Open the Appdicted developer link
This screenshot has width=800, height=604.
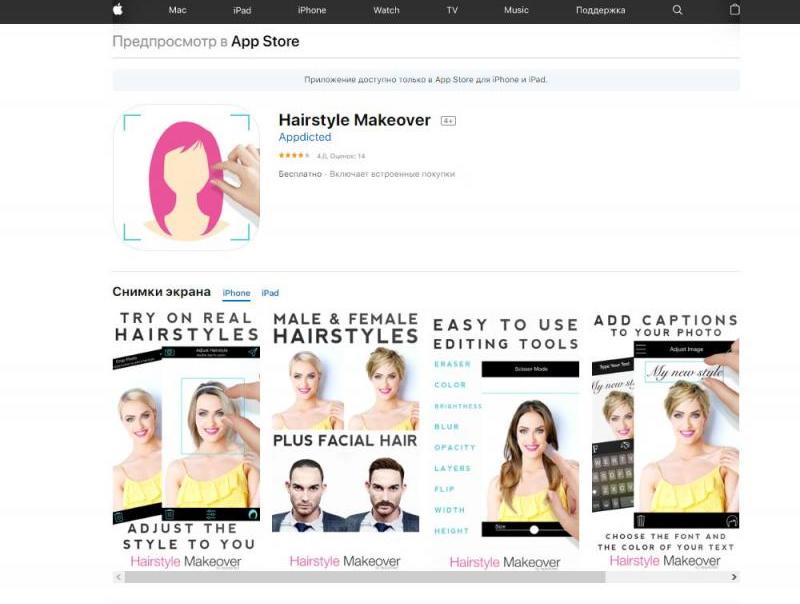305,137
